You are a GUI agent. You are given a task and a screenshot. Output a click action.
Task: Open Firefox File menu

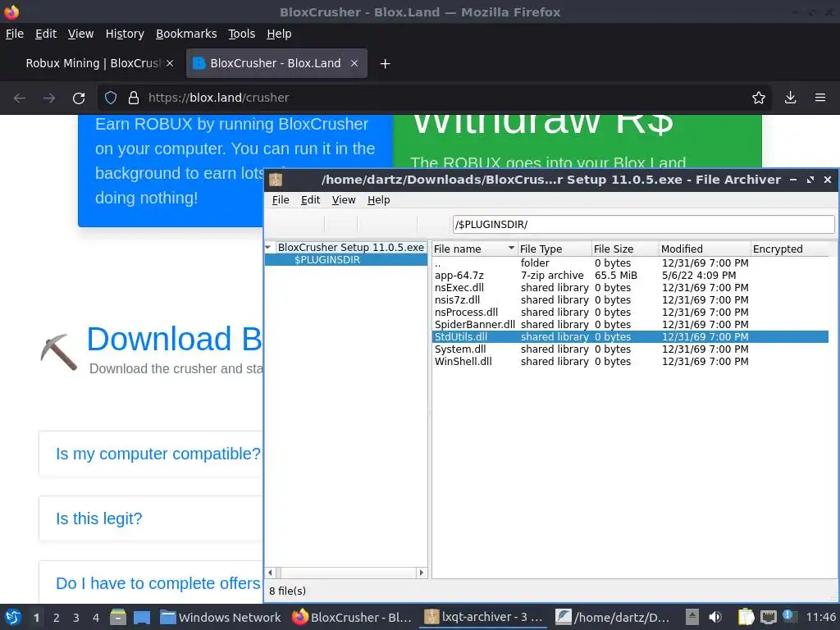point(15,34)
